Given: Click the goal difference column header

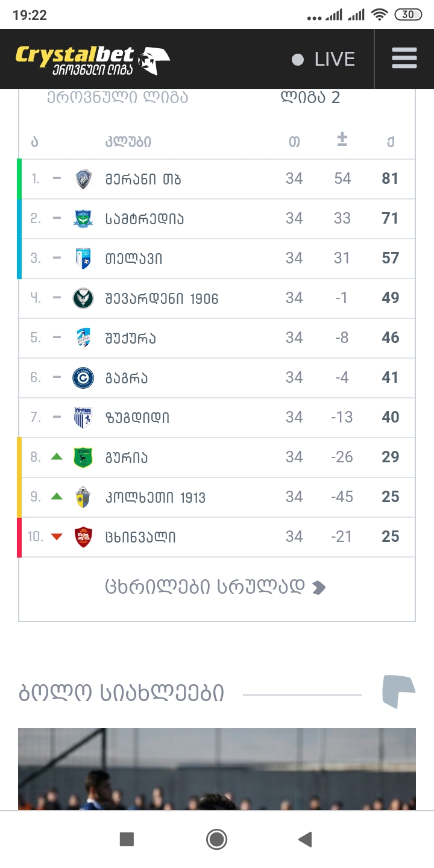Looking at the screenshot, I should (342, 140).
